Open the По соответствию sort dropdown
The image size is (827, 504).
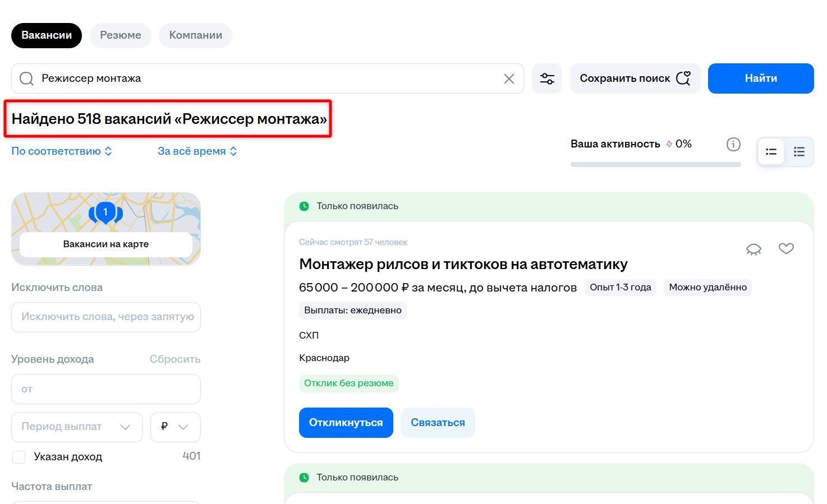[x=62, y=151]
